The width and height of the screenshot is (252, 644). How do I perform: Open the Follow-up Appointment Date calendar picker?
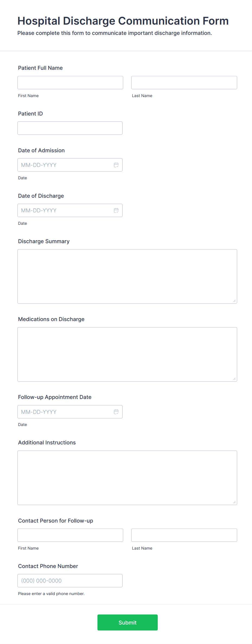point(117,412)
